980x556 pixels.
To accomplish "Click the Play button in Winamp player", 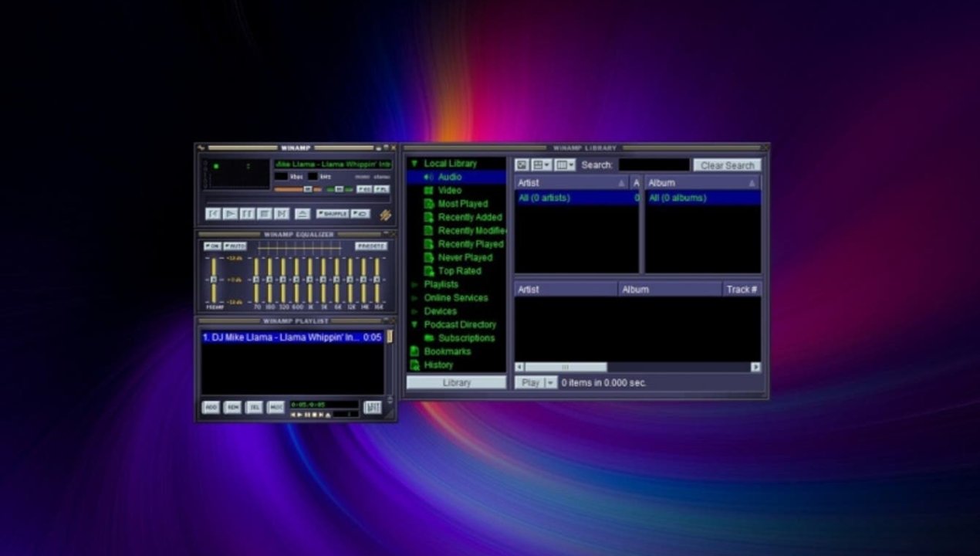I will coord(230,214).
